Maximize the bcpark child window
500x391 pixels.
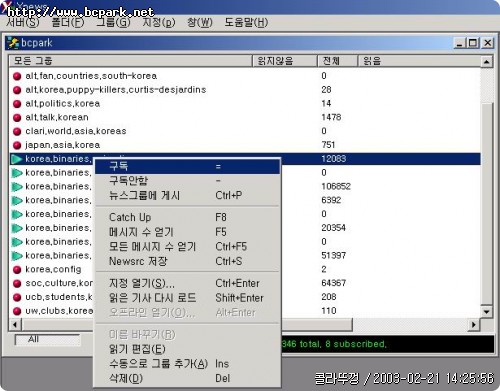click(x=473, y=43)
